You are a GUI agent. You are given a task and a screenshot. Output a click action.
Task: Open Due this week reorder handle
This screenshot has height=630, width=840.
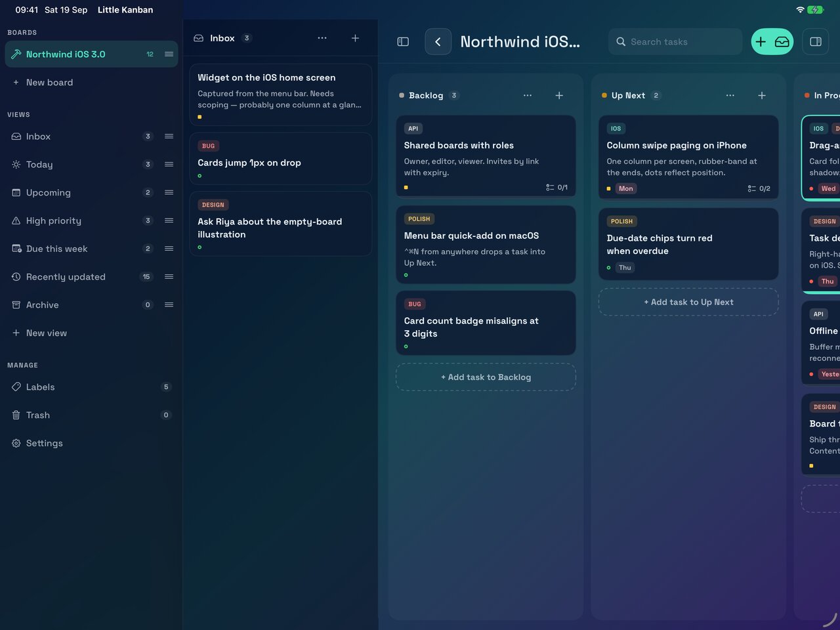[x=169, y=249]
